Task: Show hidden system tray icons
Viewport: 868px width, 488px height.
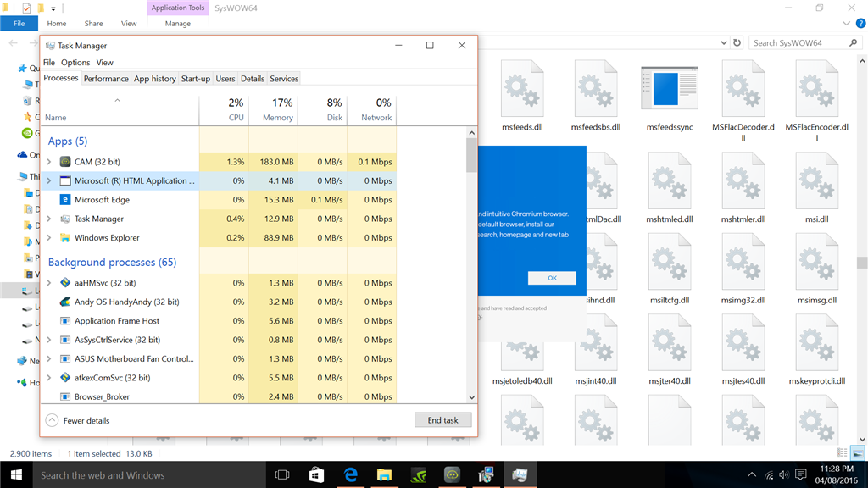Action: click(x=752, y=474)
